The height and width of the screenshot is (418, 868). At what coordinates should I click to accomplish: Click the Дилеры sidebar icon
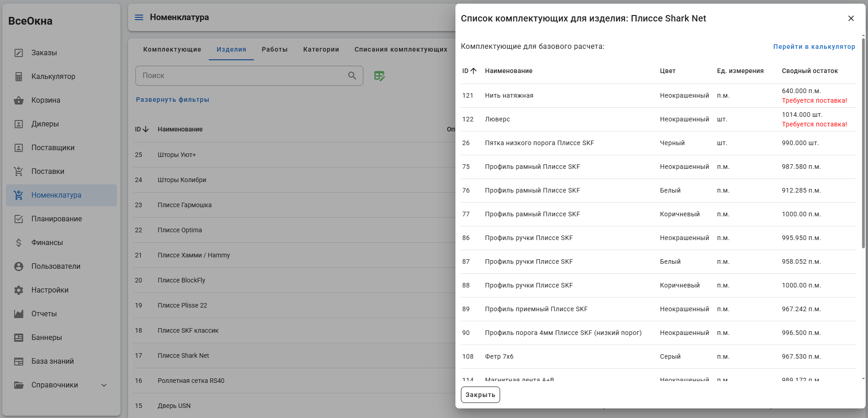click(19, 124)
